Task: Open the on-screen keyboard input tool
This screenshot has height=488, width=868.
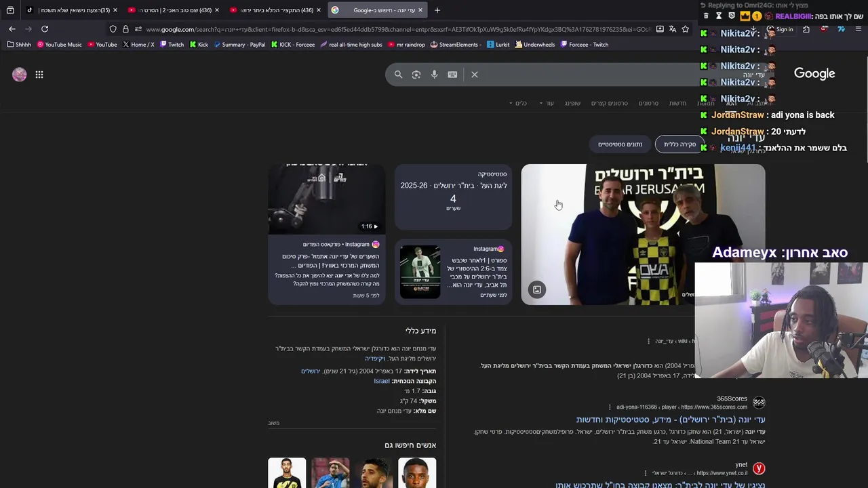Action: pyautogui.click(x=452, y=75)
